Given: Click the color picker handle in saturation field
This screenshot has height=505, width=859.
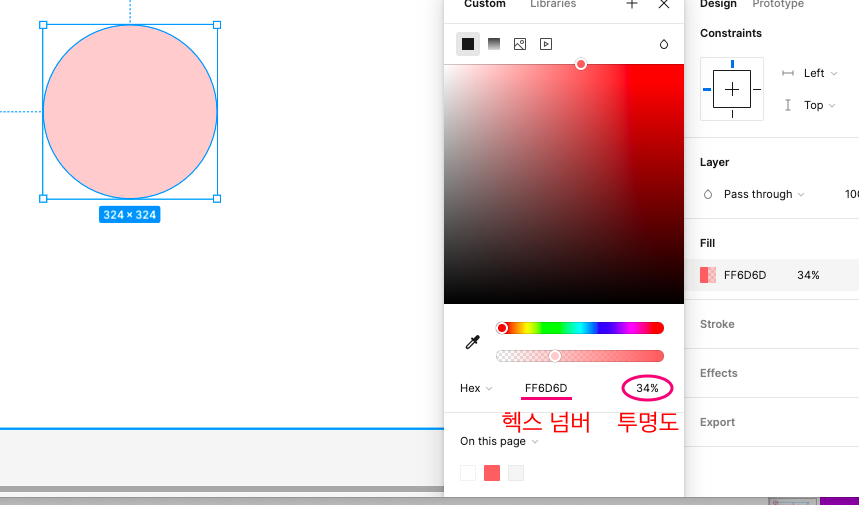Looking at the screenshot, I should [581, 65].
